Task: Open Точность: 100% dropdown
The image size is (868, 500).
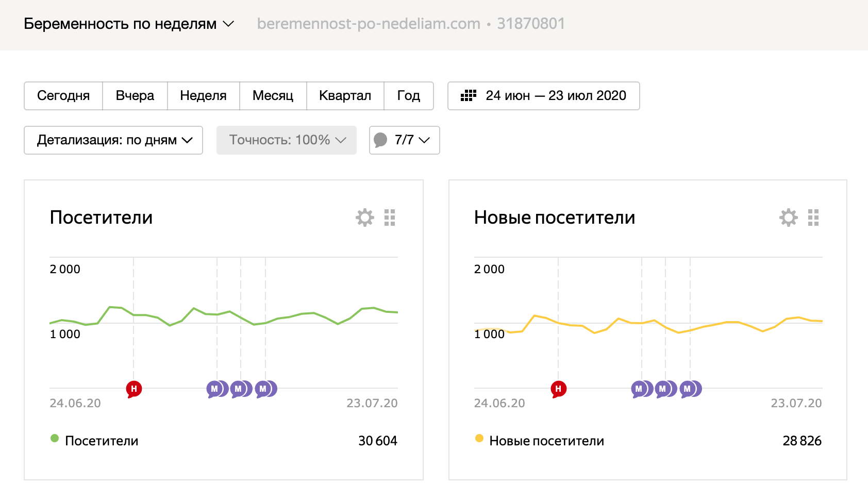Action: point(287,140)
